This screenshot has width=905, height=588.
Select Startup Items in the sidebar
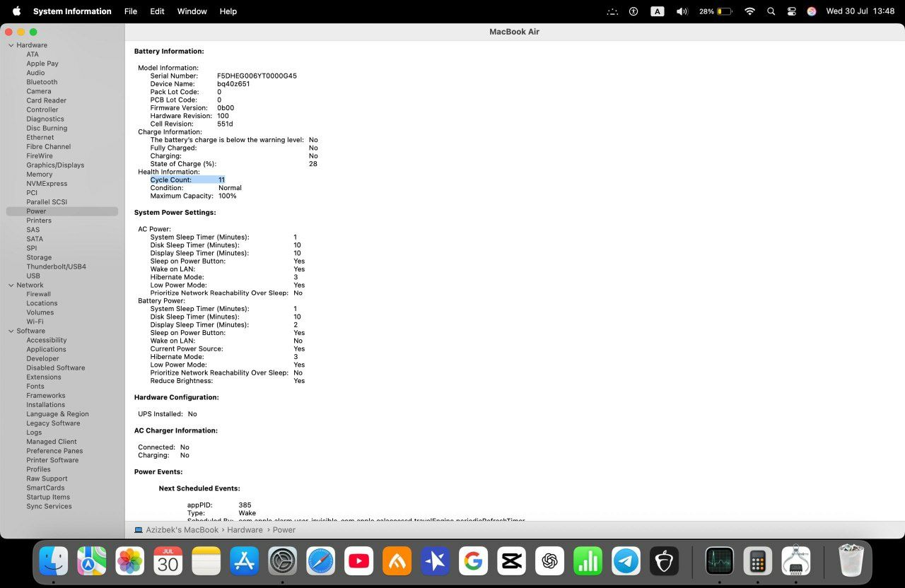pos(48,498)
